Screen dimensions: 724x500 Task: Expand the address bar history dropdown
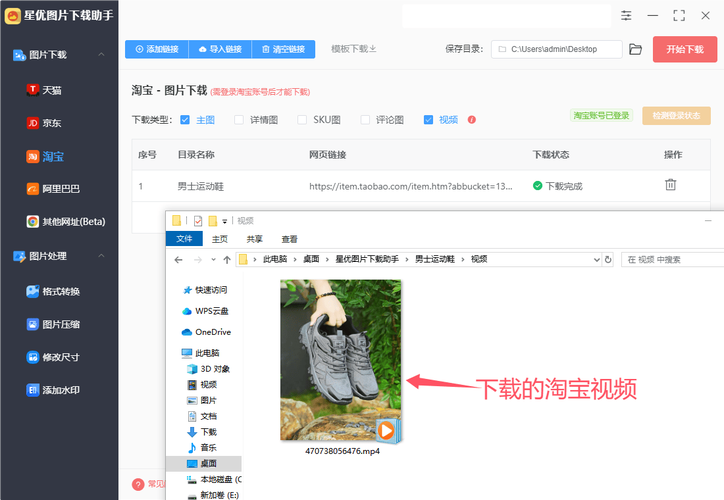click(597, 259)
